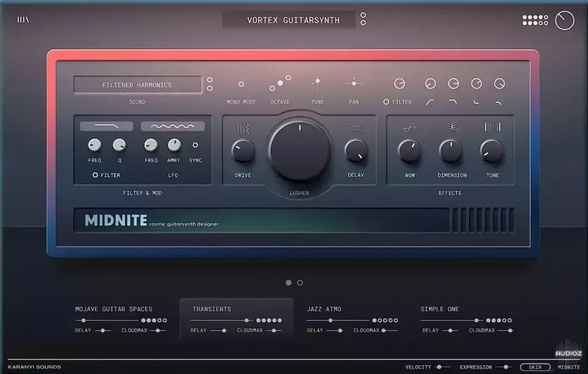The width and height of the screenshot is (588, 374).
Task: Select the Mojave Guitar Spaces layer
Action: coord(114,309)
